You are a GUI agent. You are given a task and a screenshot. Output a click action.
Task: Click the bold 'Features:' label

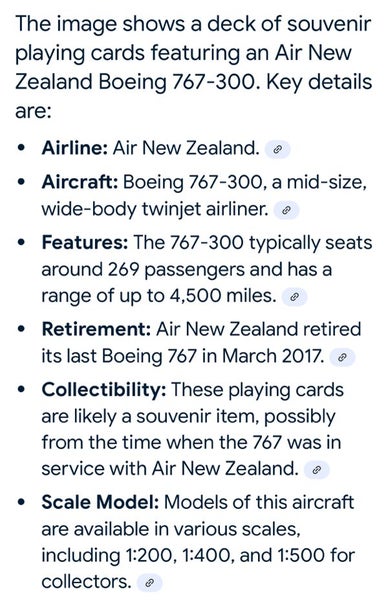point(85,243)
